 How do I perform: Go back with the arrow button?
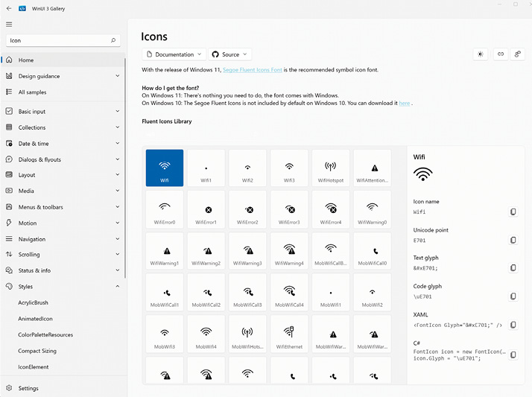point(9,8)
